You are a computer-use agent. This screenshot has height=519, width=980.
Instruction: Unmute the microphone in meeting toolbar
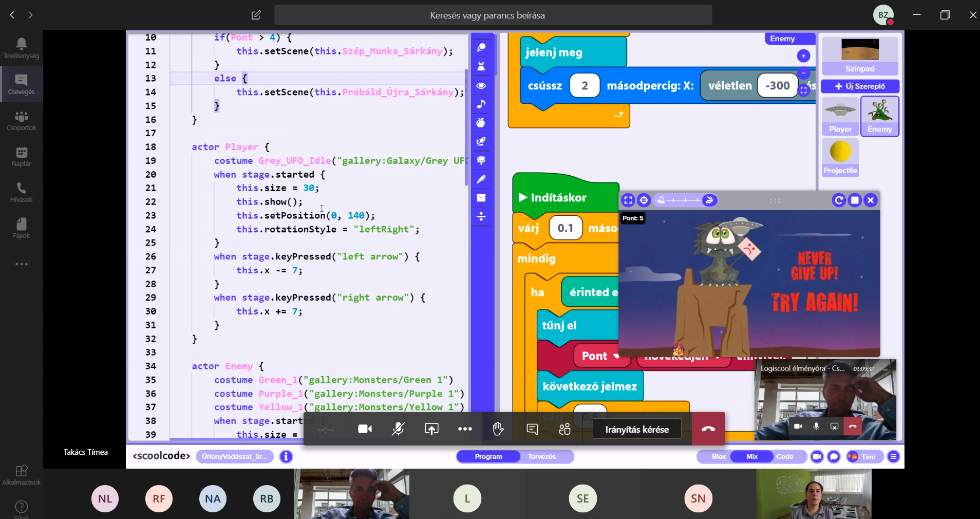398,429
